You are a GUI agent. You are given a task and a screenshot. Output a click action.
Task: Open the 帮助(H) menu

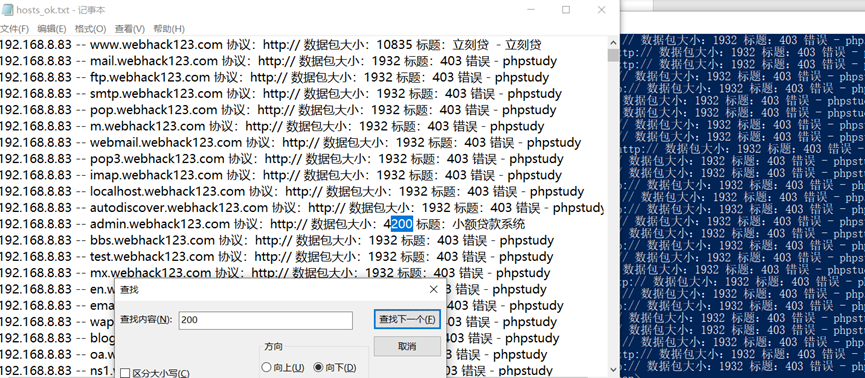coord(169,29)
